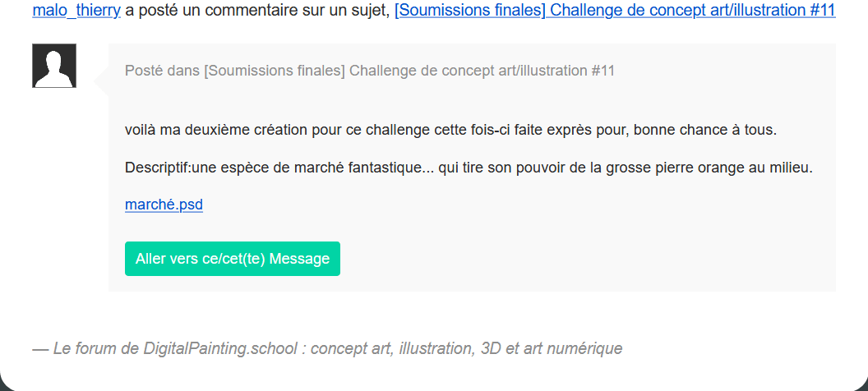This screenshot has width=868, height=391.
Task: Click the speech-bubble pointer beside the avatar
Action: [x=102, y=82]
